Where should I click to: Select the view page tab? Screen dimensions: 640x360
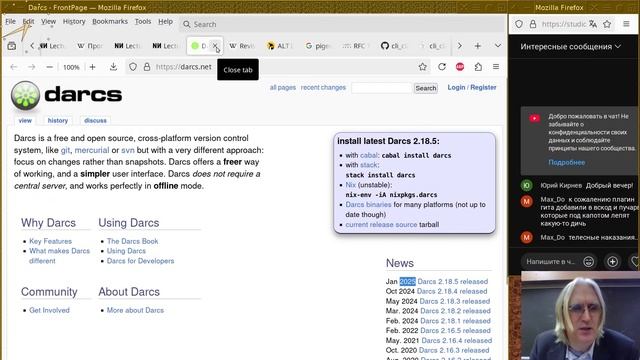[x=25, y=120]
